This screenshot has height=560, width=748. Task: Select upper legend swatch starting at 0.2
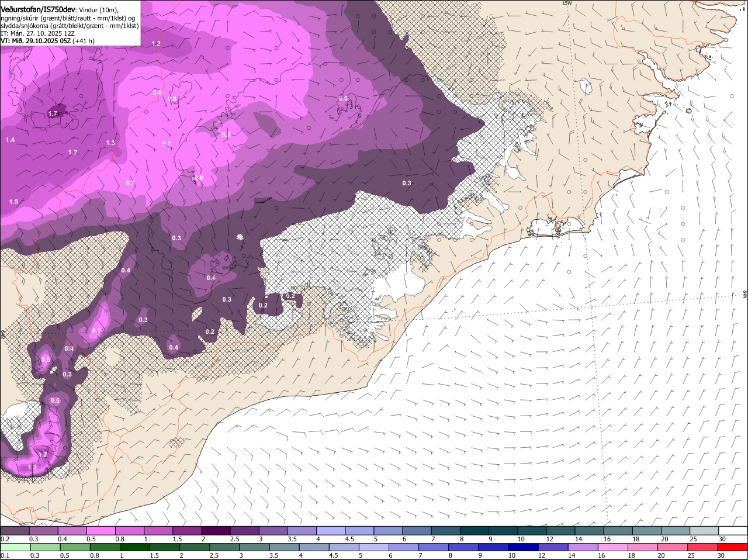pyautogui.click(x=15, y=531)
